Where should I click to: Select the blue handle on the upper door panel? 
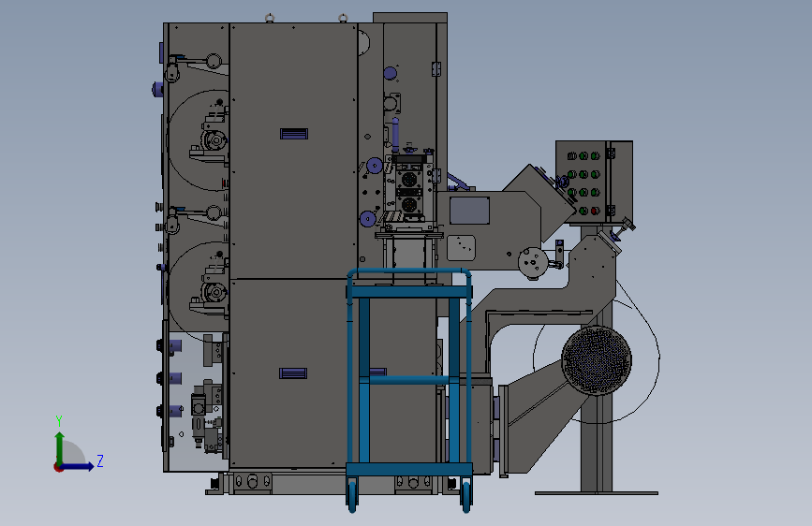click(x=294, y=134)
